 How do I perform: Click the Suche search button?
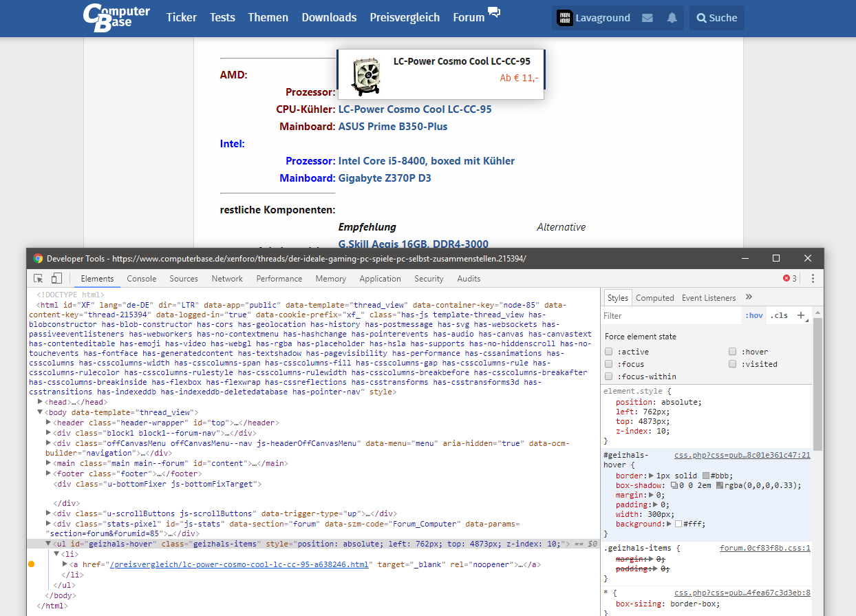[x=716, y=18]
